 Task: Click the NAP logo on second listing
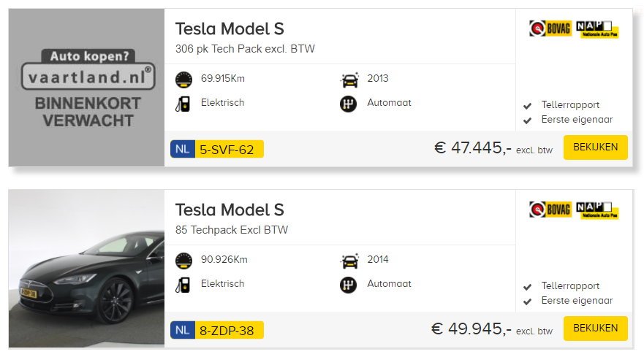coord(597,210)
